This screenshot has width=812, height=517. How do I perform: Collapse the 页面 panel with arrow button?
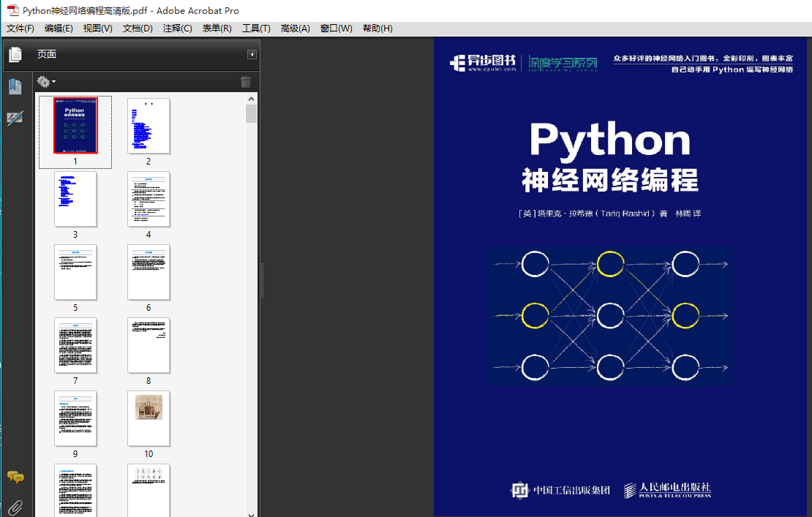252,54
